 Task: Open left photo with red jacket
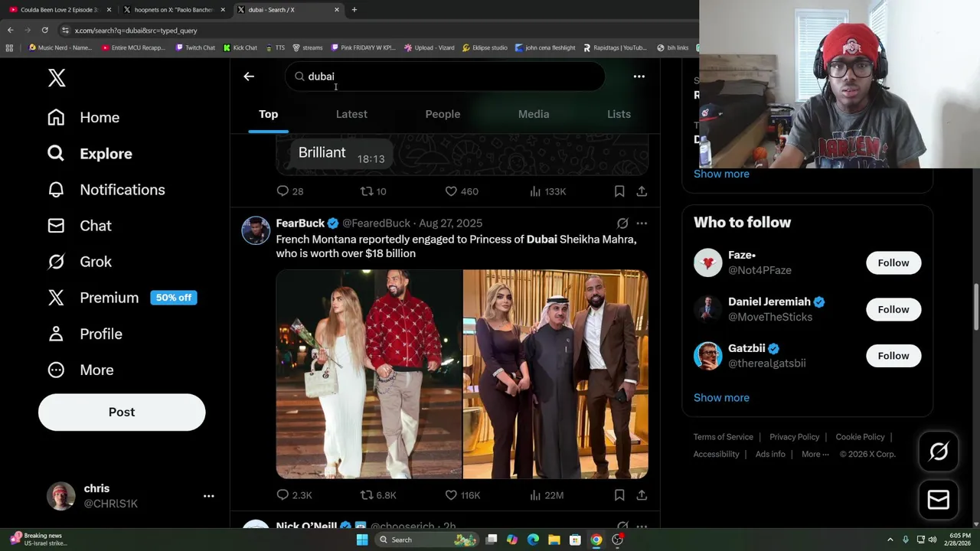click(x=369, y=374)
